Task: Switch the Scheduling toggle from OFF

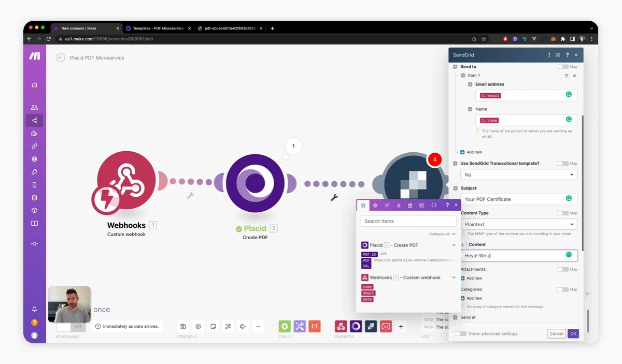Action: (x=70, y=327)
